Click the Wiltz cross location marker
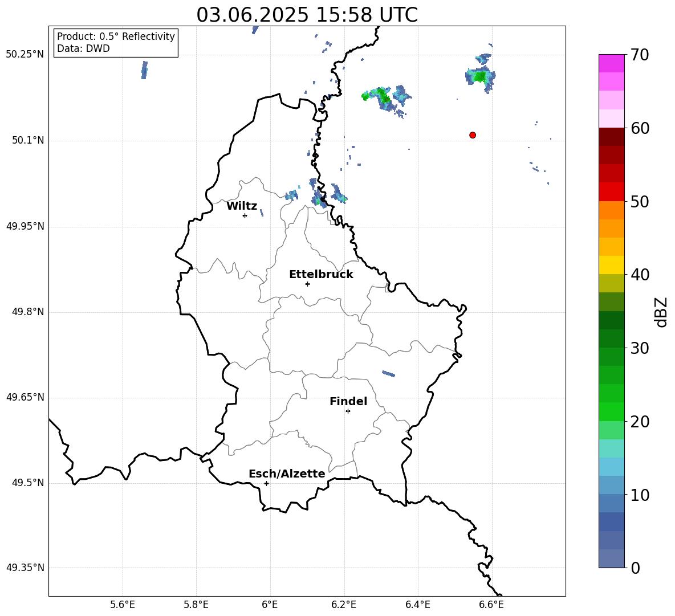This screenshot has height=616, width=675. tap(245, 215)
